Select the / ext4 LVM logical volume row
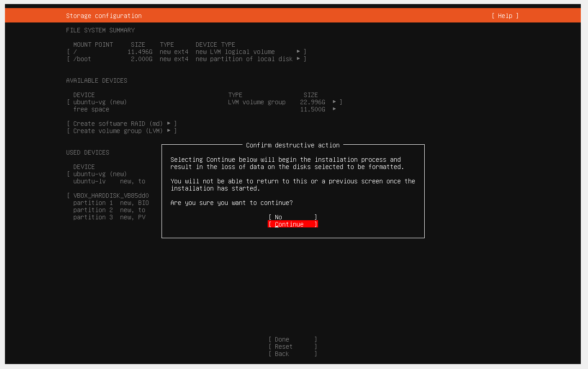 (x=187, y=52)
